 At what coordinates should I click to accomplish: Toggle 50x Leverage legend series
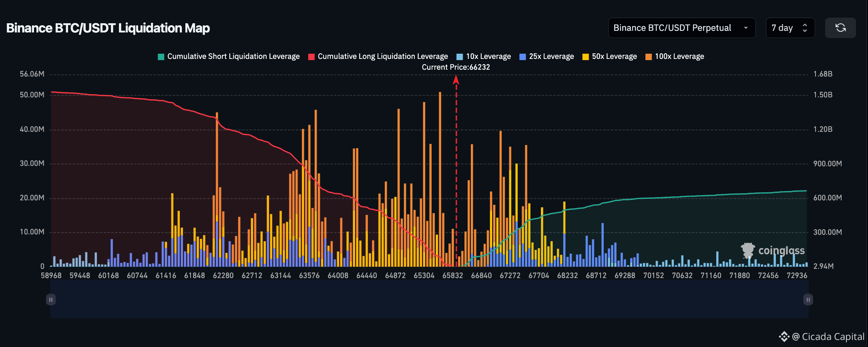tap(610, 56)
